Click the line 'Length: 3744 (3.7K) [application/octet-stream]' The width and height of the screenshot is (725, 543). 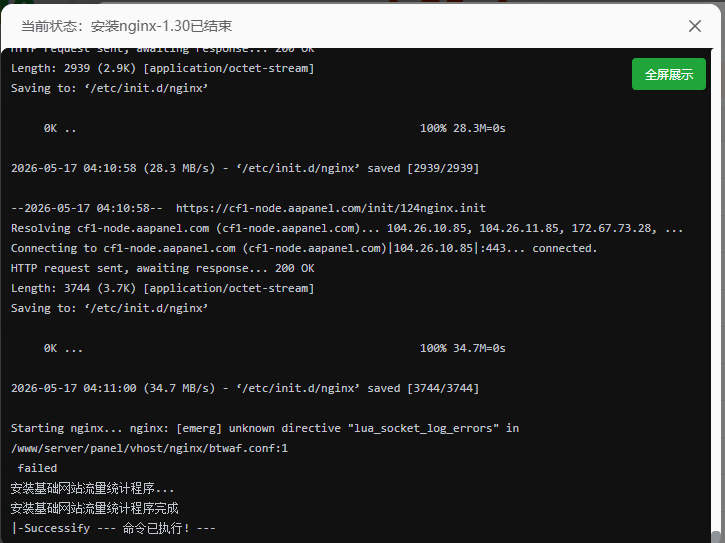[162, 288]
